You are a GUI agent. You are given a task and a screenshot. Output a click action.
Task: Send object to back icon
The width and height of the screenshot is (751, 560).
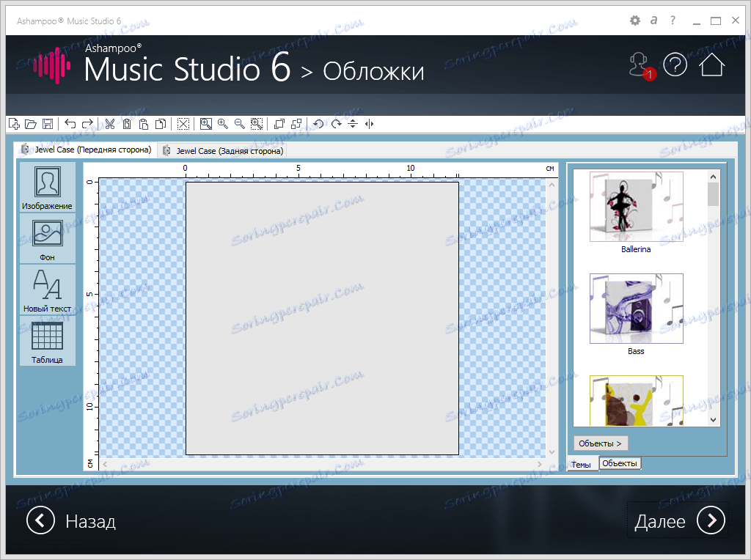tap(296, 124)
